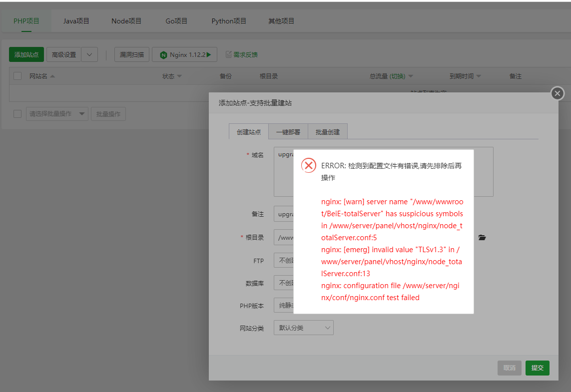The height and width of the screenshot is (392, 571).
Task: Click the 'test failed' nginx error line
Action: click(390, 292)
